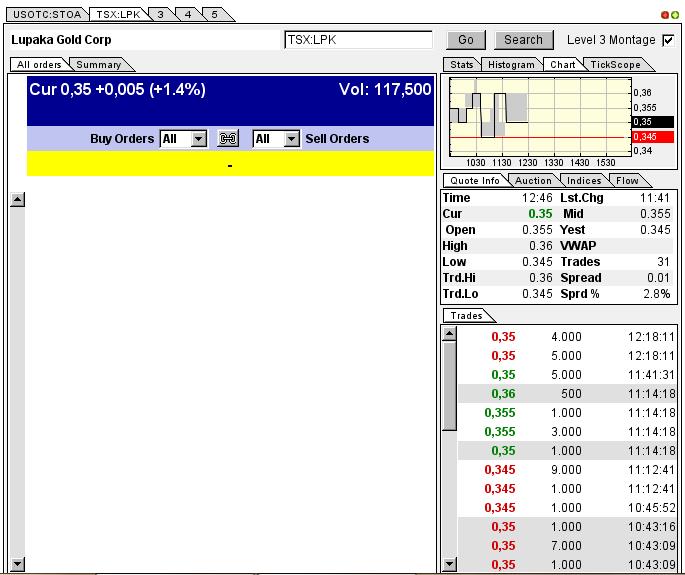This screenshot has height=575, width=685.
Task: Click the 0,345 trade of 9.000 shares
Action: (566, 470)
